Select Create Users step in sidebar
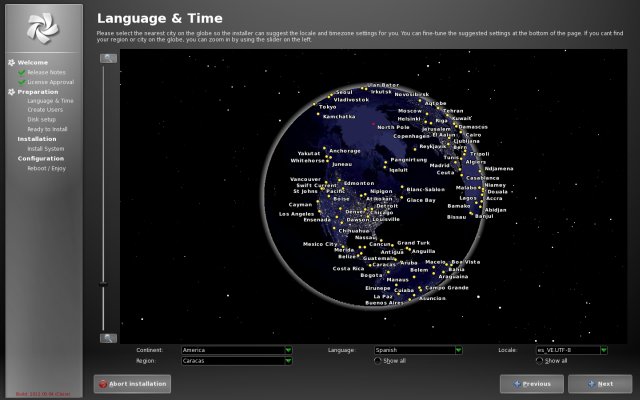The width and height of the screenshot is (640, 400). pyautogui.click(x=45, y=110)
